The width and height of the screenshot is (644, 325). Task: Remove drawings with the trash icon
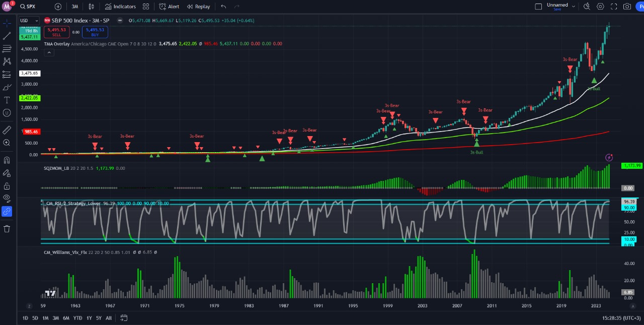pos(7,229)
